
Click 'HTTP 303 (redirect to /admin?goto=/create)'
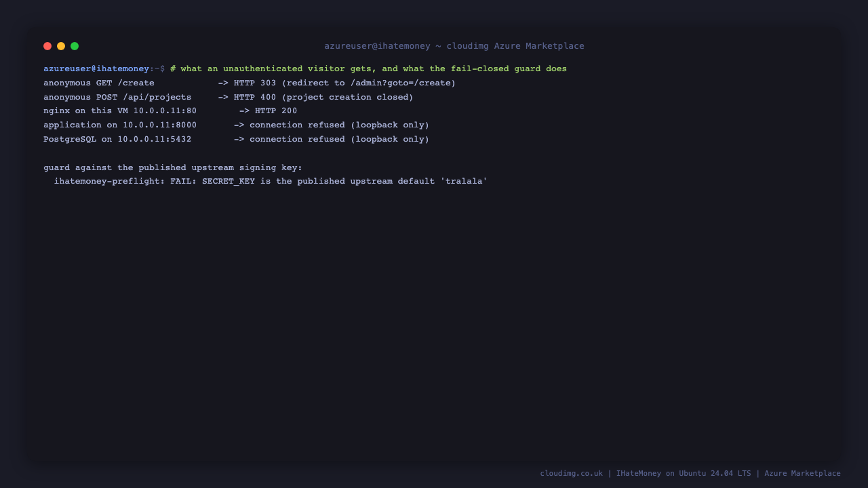[x=345, y=83]
